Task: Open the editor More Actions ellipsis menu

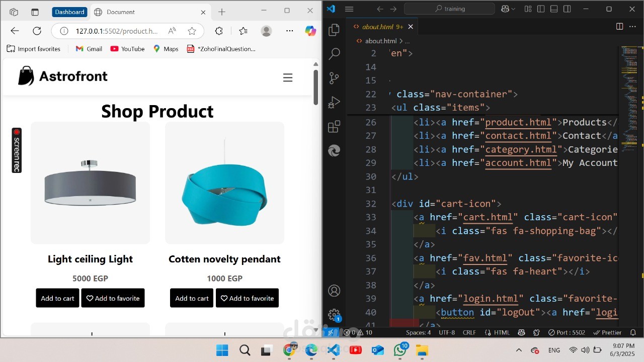Action: [633, 27]
